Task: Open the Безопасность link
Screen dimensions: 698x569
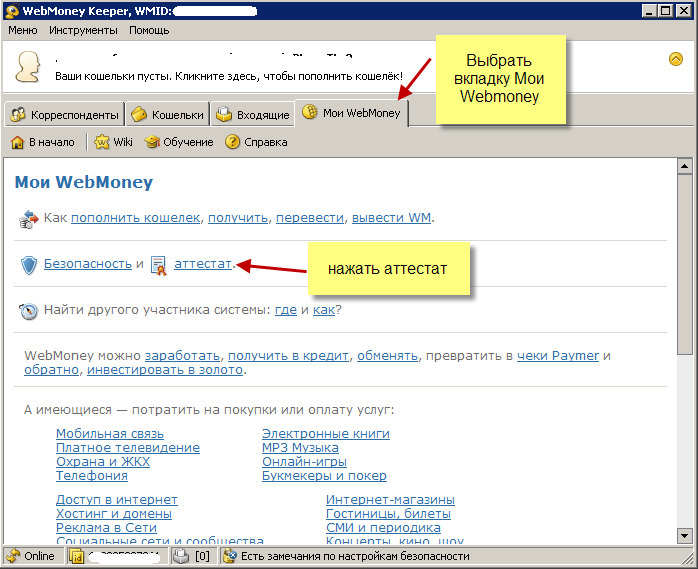Action: tap(88, 264)
